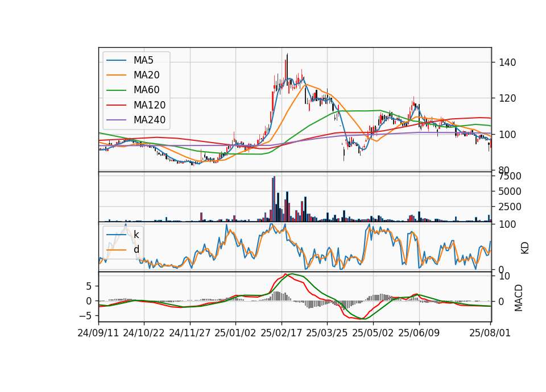
Task: Click the 25/05/02 date tick label
Action: 373,333
